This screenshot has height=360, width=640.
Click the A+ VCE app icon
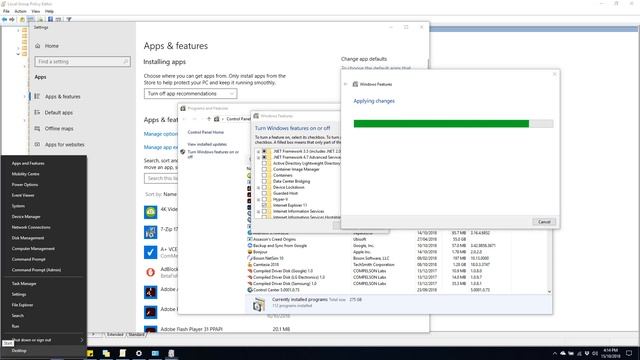pos(151,252)
